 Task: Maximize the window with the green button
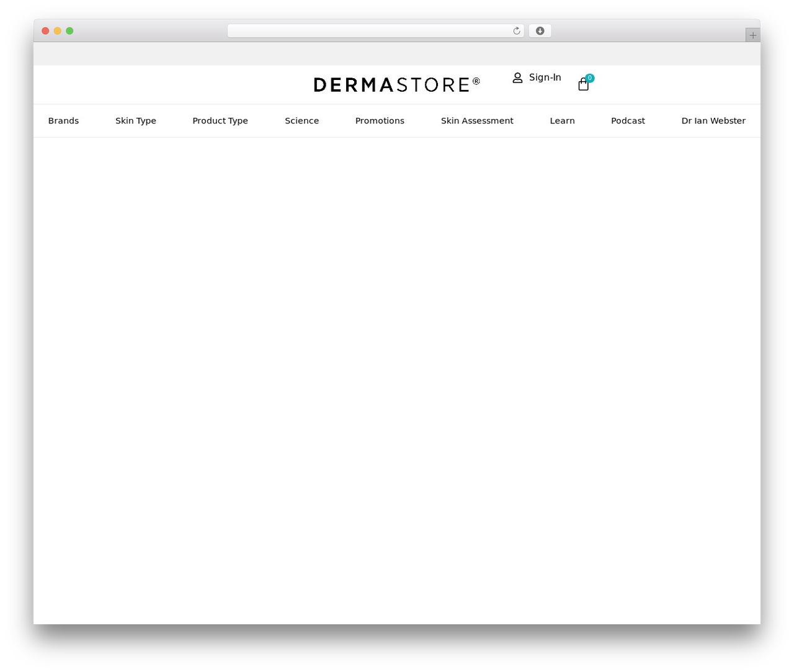tap(69, 31)
